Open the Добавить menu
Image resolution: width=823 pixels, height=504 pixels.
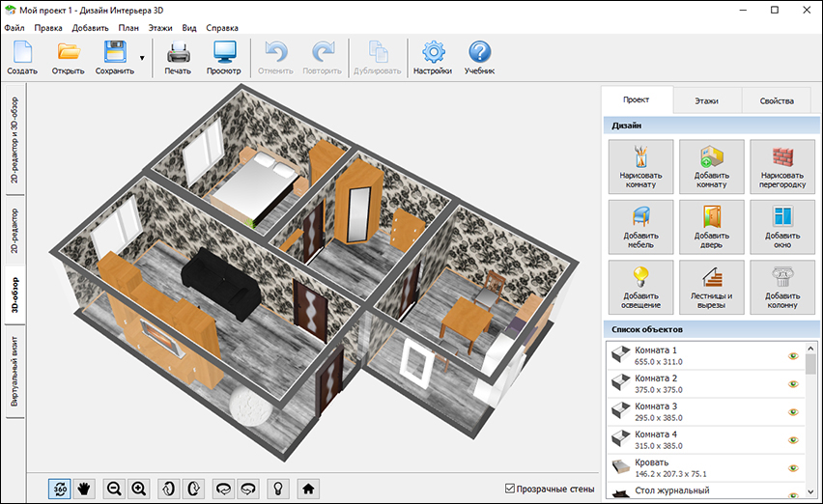coord(90,28)
